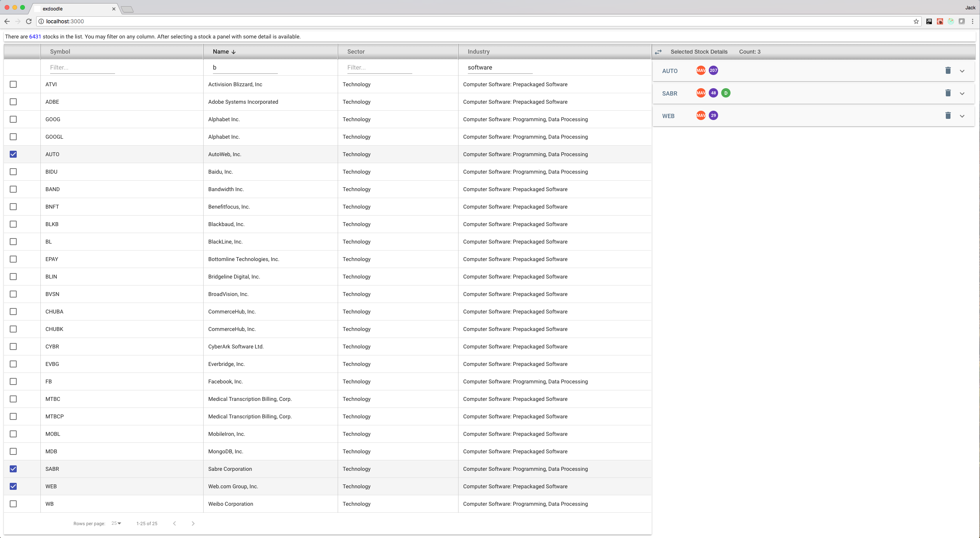Click the Symbol filter input field
Screen dimensions: 980x538
[82, 68]
